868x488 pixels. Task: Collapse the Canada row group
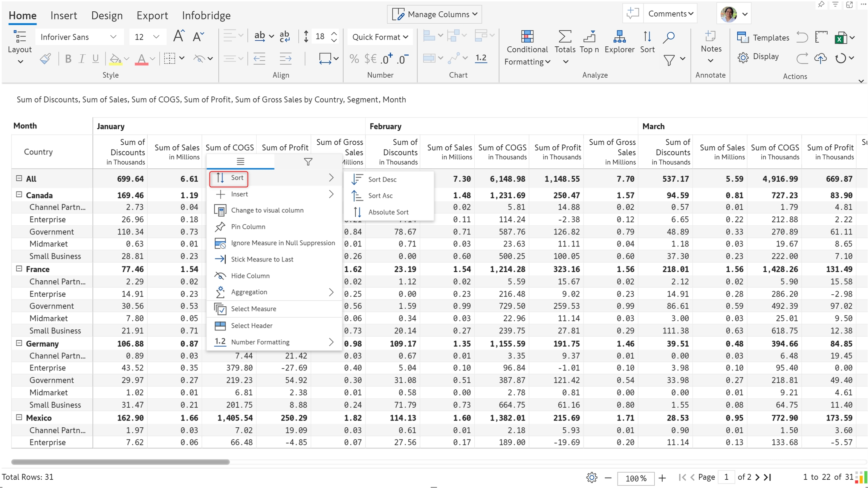tap(19, 195)
